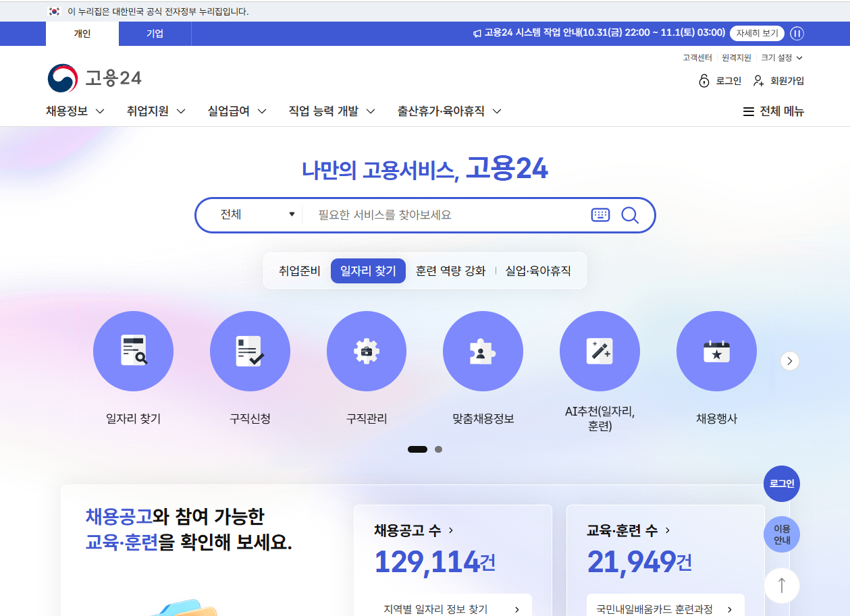This screenshot has width=850, height=616.
Task: Select the 훈련 역량 강화 tab
Action: [x=450, y=271]
